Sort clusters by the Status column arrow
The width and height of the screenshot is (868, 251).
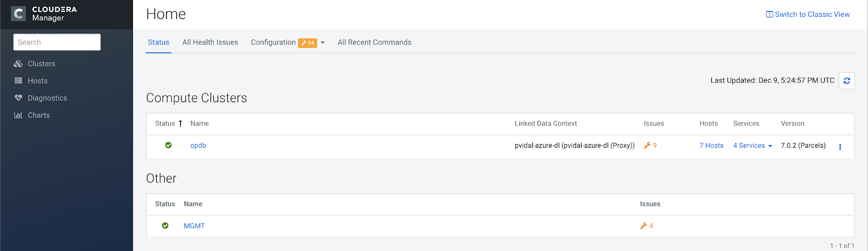coord(180,123)
